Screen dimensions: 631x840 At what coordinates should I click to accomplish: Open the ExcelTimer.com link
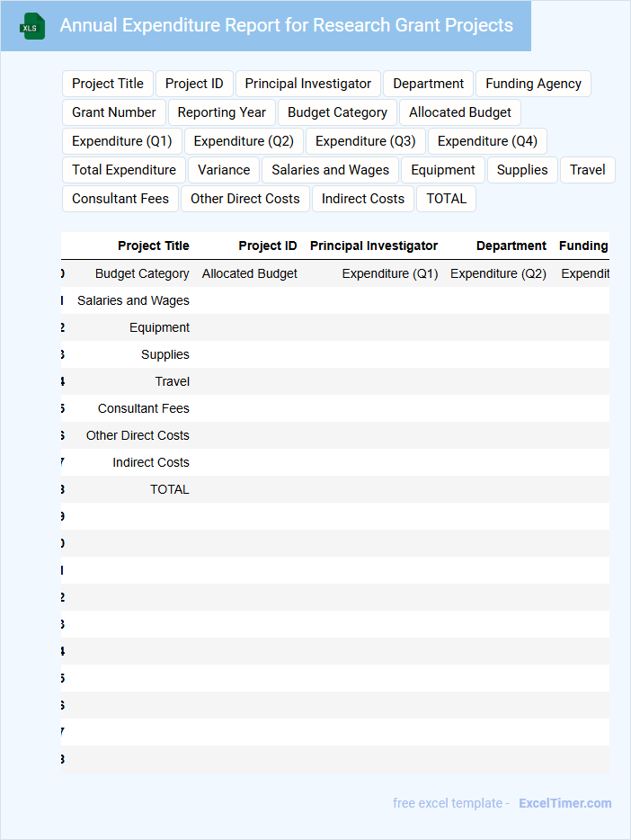point(565,803)
